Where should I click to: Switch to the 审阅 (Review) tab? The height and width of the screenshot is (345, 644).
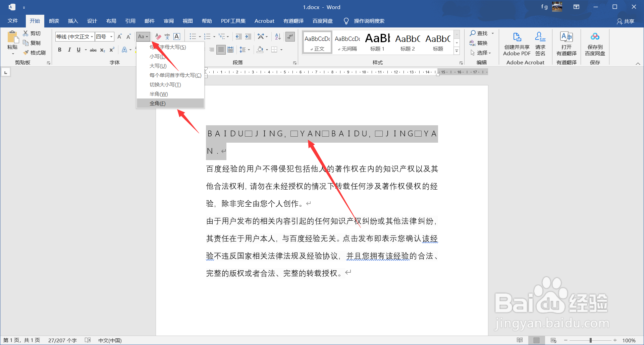pos(168,21)
